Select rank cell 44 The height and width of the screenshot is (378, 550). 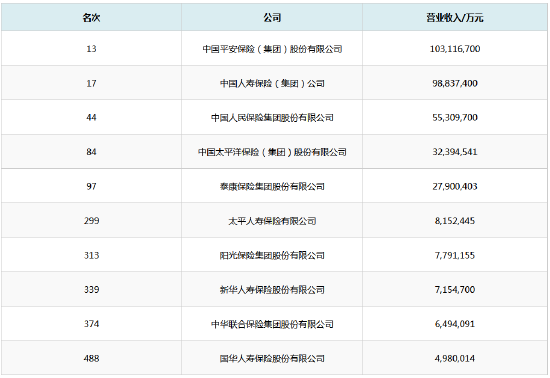pyautogui.click(x=91, y=117)
